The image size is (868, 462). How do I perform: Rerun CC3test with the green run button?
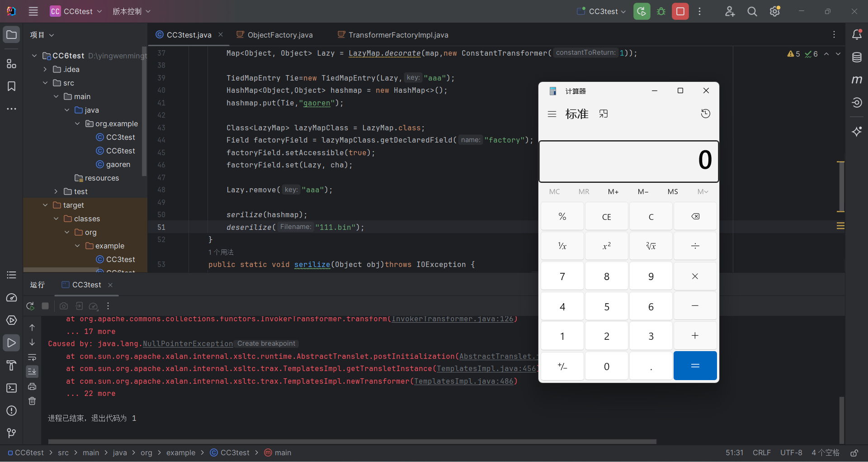click(642, 11)
